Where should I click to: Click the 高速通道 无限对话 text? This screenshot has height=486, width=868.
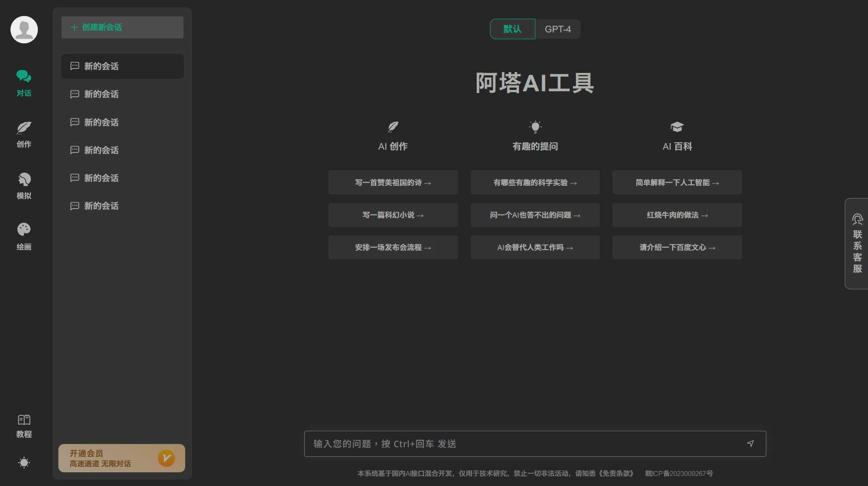click(x=100, y=464)
